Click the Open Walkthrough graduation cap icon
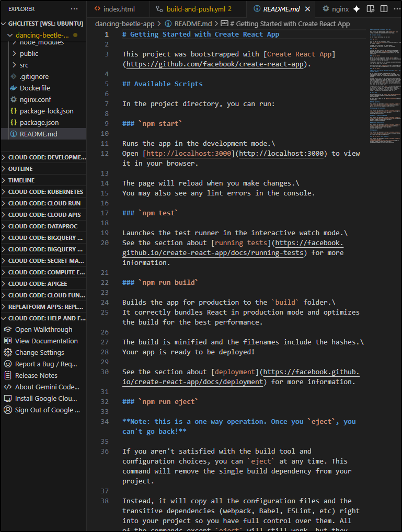402x532 pixels. tap(7, 330)
